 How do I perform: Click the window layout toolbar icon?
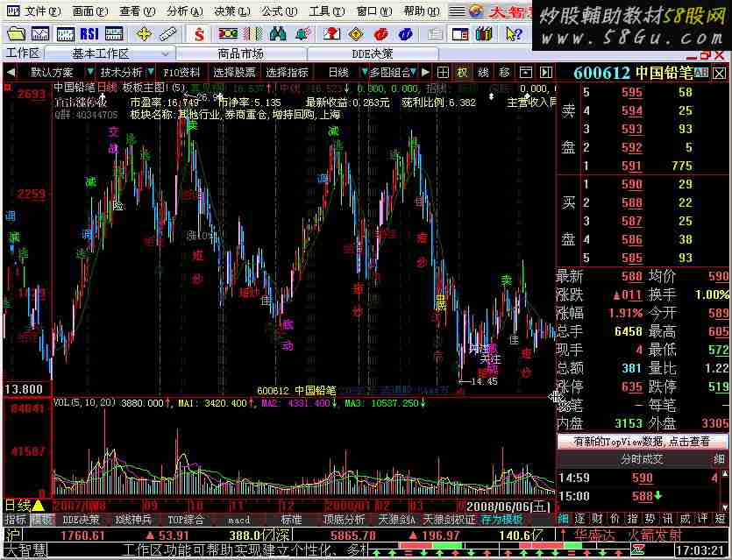460,34
